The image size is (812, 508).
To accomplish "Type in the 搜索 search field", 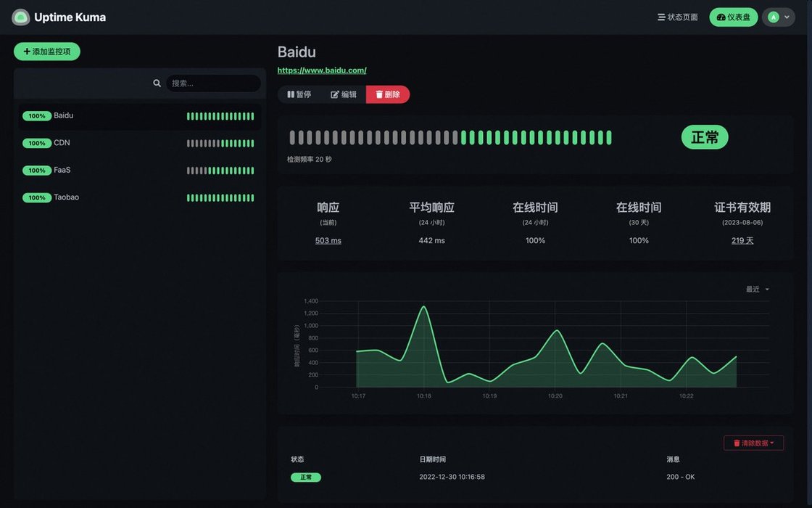I will (212, 83).
